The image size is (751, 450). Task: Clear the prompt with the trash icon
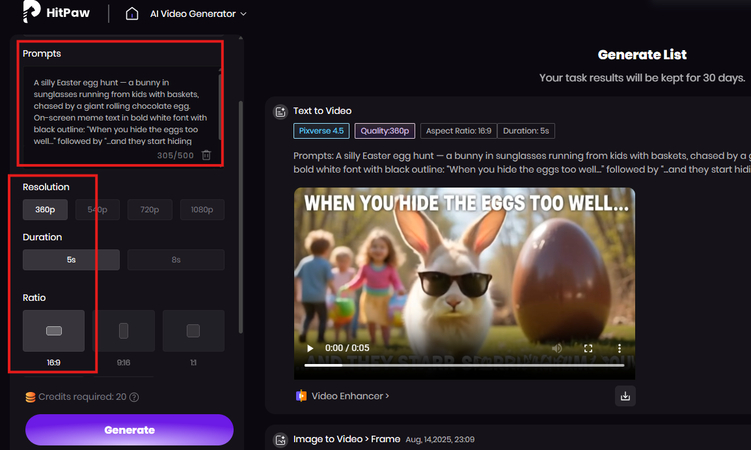[x=206, y=155]
